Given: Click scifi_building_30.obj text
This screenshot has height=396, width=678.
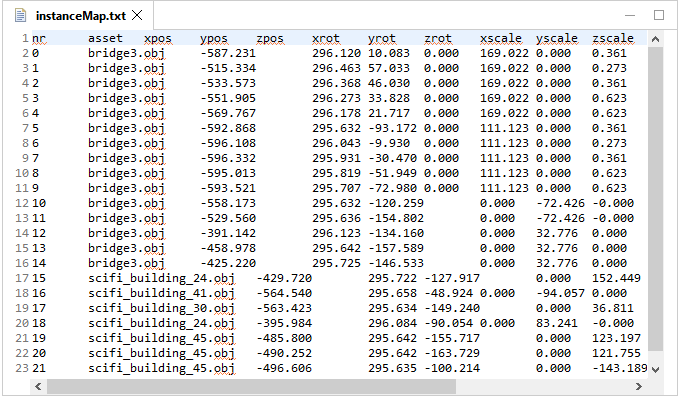Looking at the screenshot, I should [161, 308].
